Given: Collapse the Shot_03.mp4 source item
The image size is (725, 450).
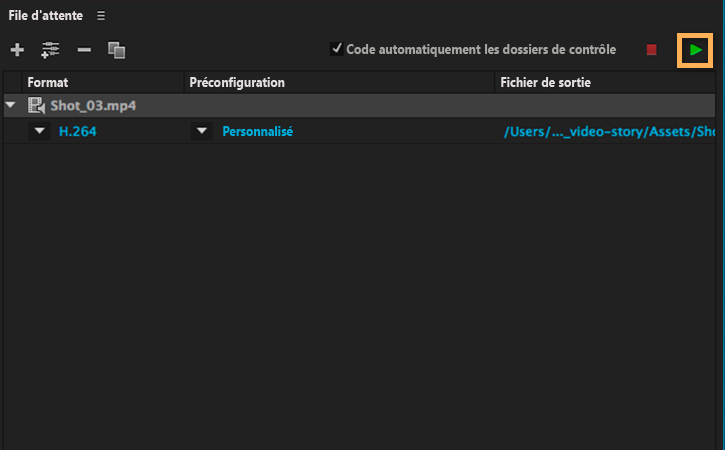Looking at the screenshot, I should pos(11,105).
